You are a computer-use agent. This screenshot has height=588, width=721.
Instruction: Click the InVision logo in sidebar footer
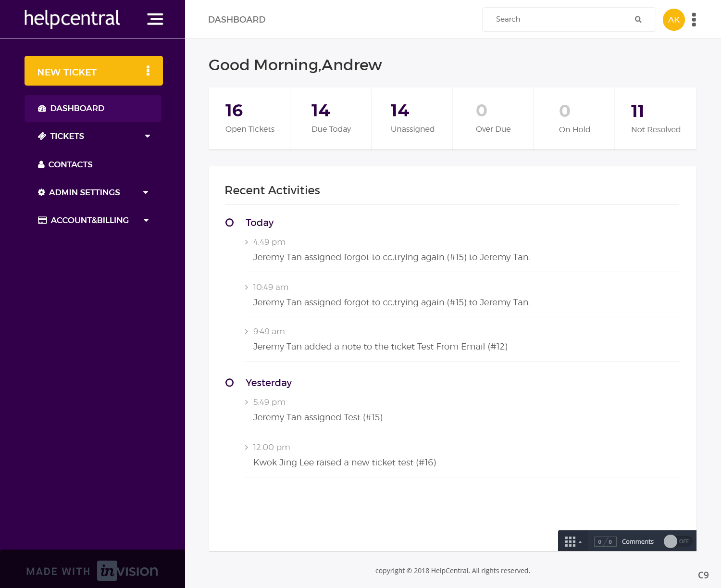127,571
